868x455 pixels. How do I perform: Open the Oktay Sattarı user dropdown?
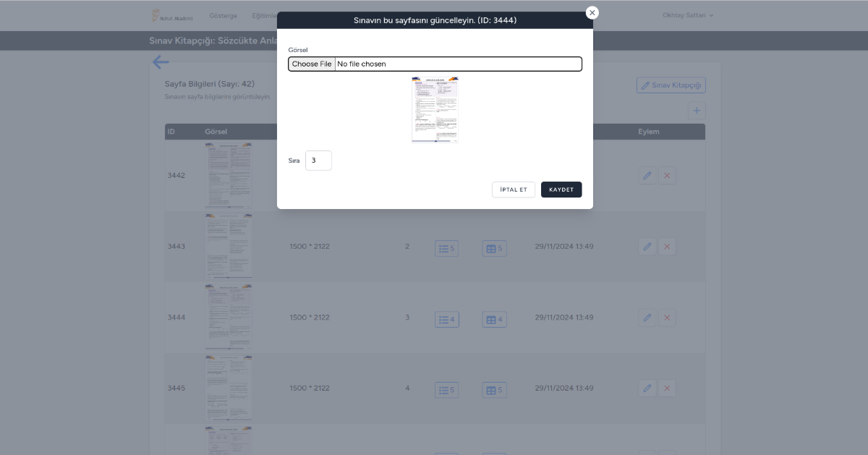tap(688, 15)
